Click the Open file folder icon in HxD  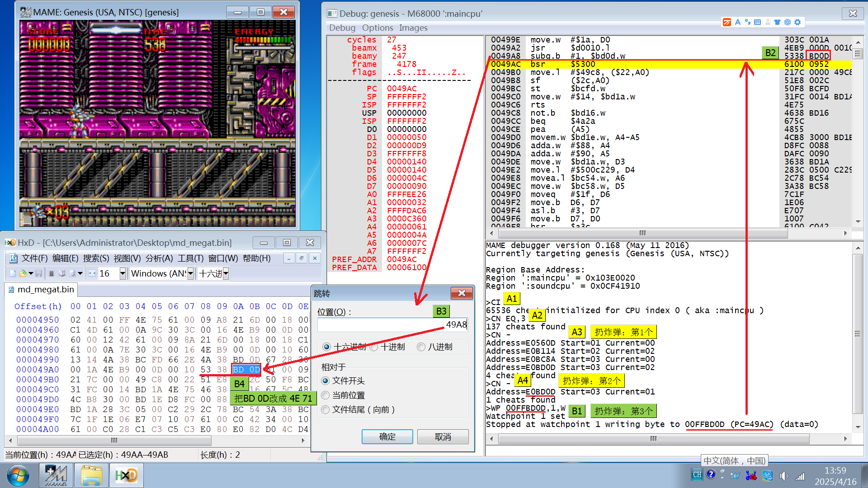(x=23, y=273)
